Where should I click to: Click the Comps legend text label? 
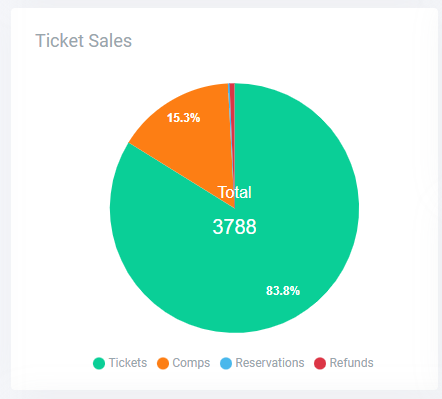[191, 363]
